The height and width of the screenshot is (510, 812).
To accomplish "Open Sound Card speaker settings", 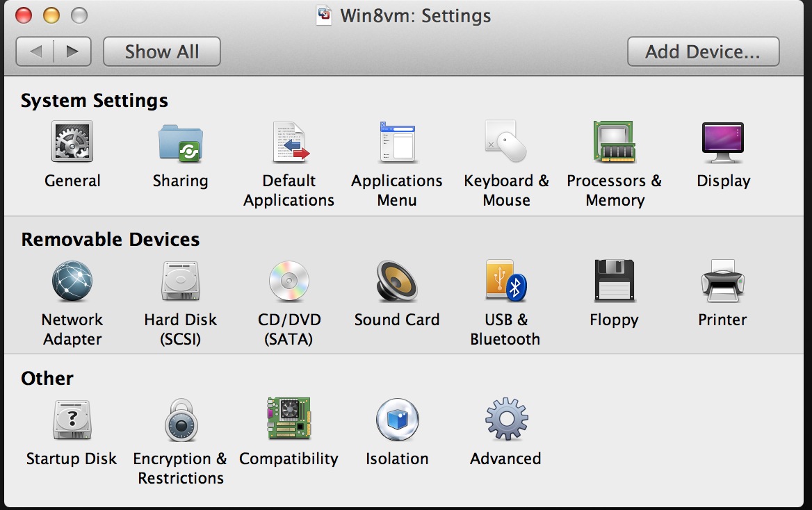I will point(397,281).
